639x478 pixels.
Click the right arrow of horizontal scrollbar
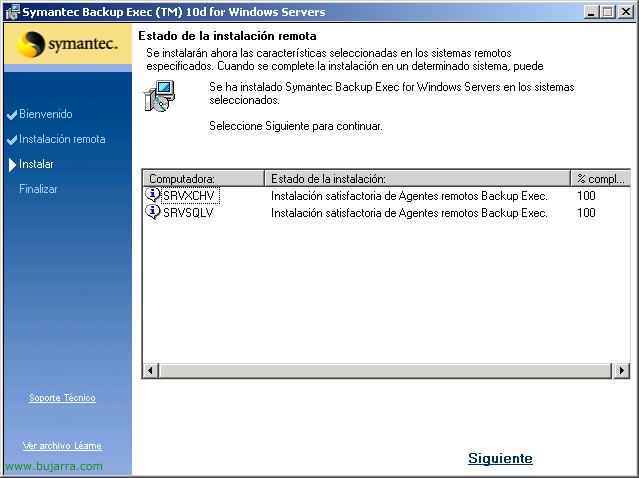click(621, 370)
